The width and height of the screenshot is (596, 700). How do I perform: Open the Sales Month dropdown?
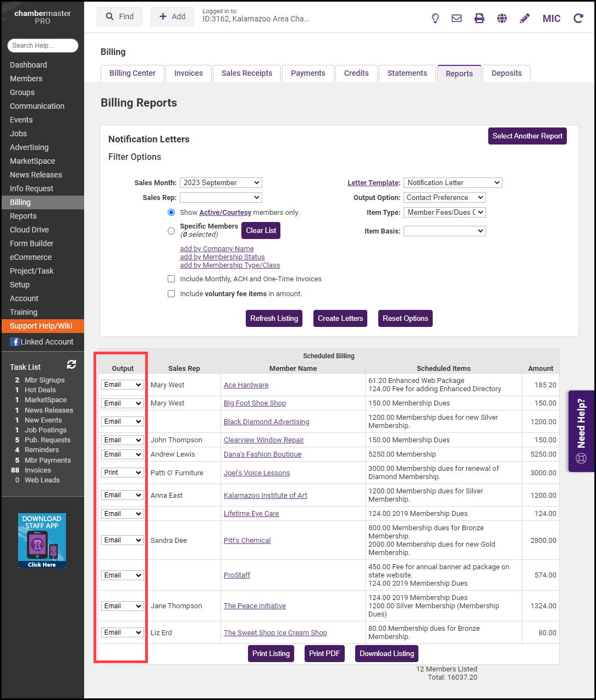pos(221,183)
